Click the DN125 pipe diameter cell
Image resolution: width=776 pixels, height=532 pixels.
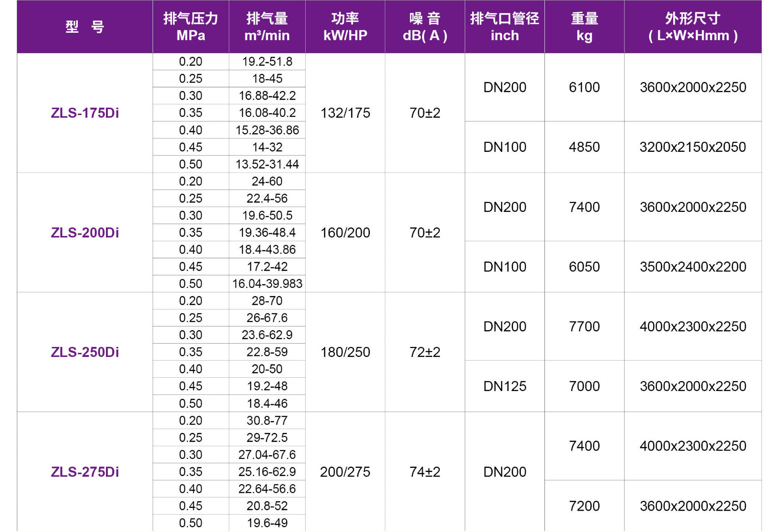(505, 386)
